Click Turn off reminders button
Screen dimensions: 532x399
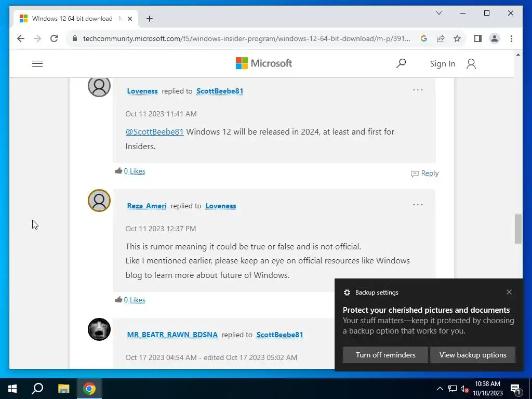[x=385, y=355]
